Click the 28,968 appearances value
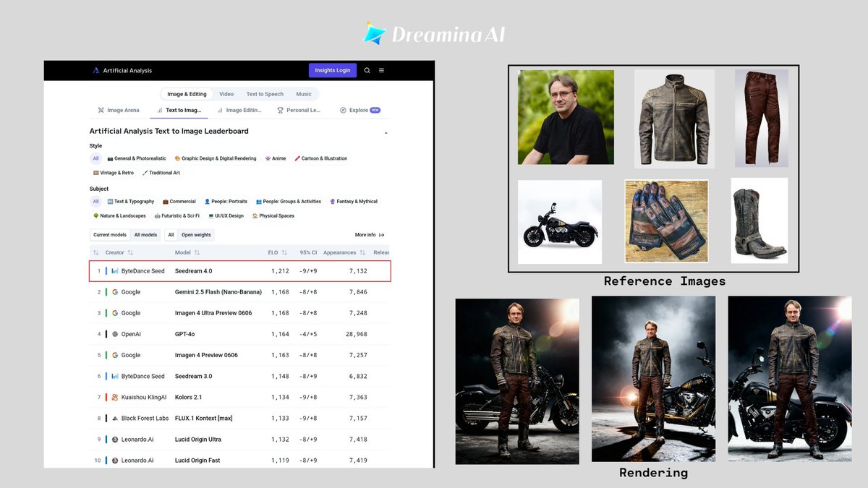The width and height of the screenshot is (868, 488). pos(357,334)
